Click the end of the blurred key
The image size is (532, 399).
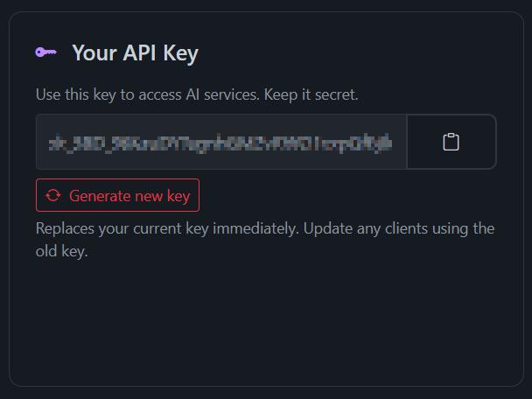click(x=388, y=142)
